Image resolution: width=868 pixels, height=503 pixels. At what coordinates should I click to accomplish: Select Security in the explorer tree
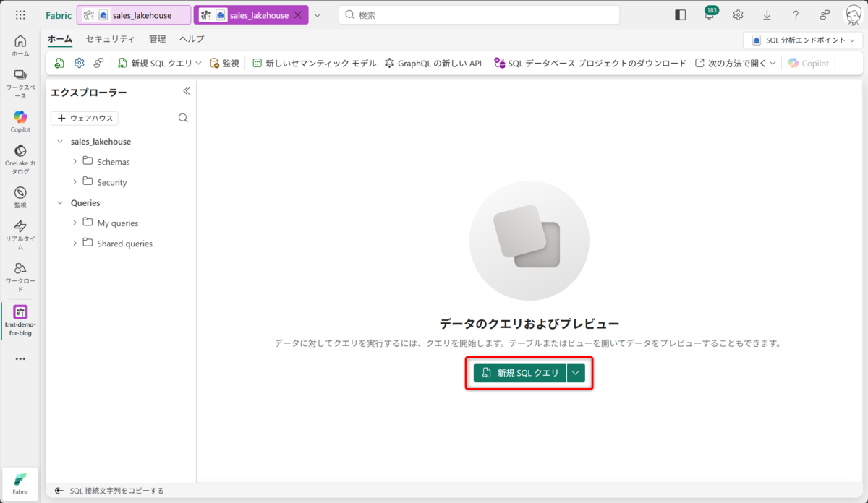coord(112,182)
